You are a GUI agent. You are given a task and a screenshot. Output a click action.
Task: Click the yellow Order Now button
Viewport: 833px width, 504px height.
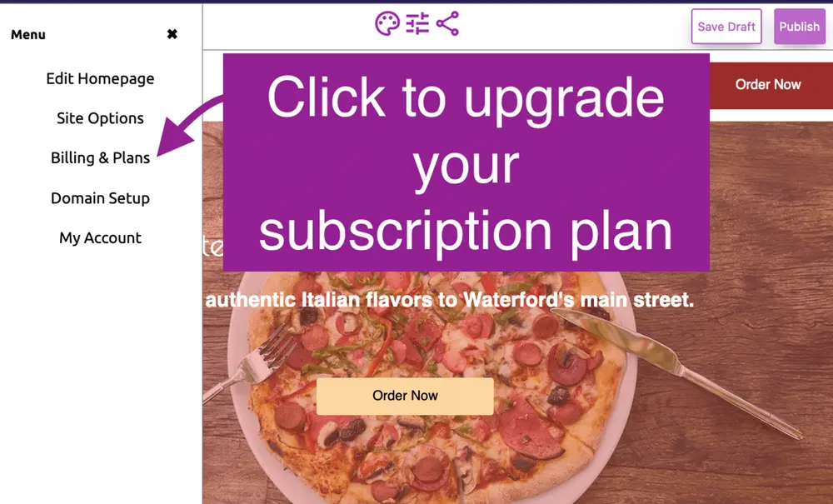(405, 396)
